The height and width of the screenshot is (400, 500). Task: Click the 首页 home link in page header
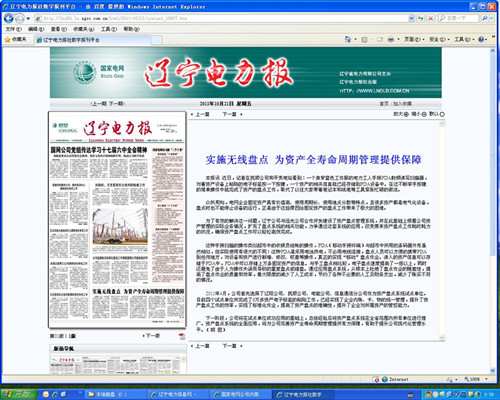click(x=384, y=104)
